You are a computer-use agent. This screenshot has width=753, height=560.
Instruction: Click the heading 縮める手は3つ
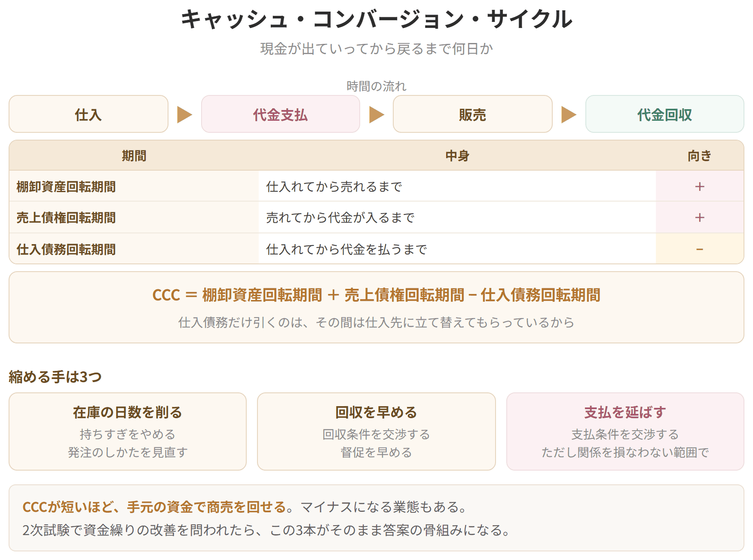coord(55,377)
